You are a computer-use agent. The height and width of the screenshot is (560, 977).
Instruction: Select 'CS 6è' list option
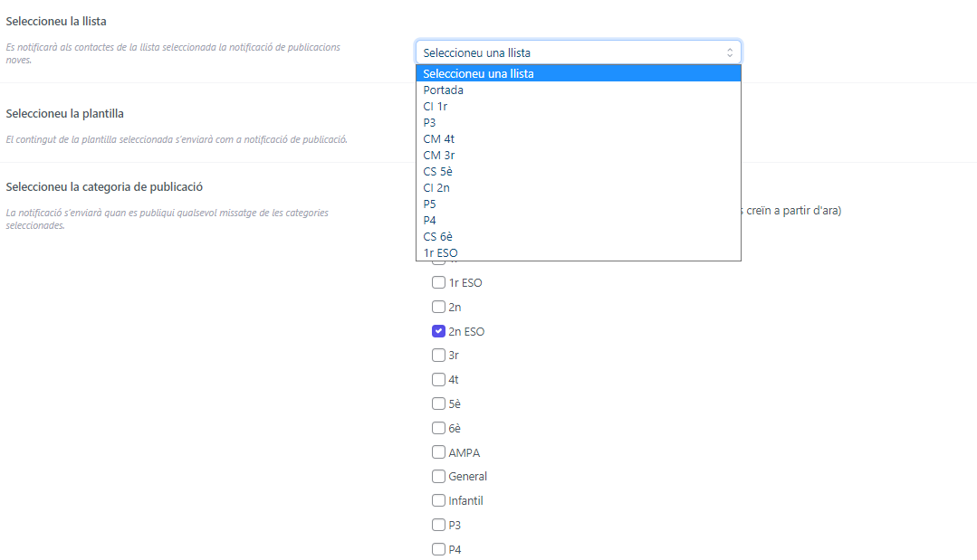tap(438, 237)
